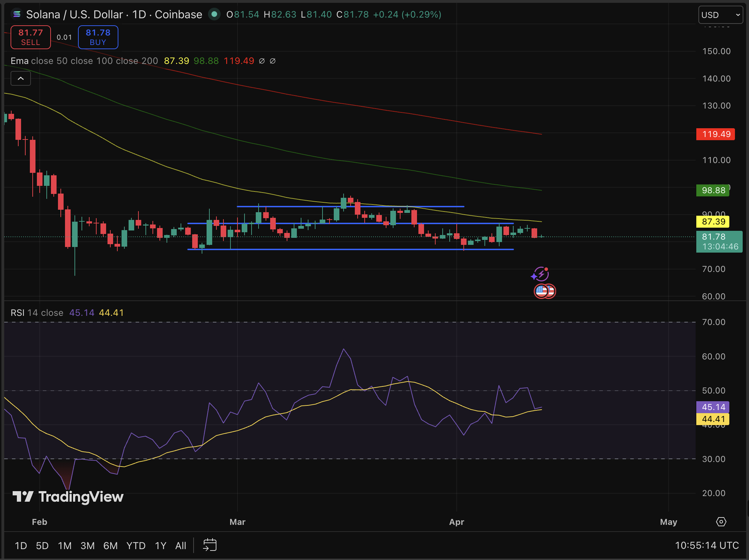Open the go-to-date calendar icon
The image size is (749, 560).
(210, 545)
